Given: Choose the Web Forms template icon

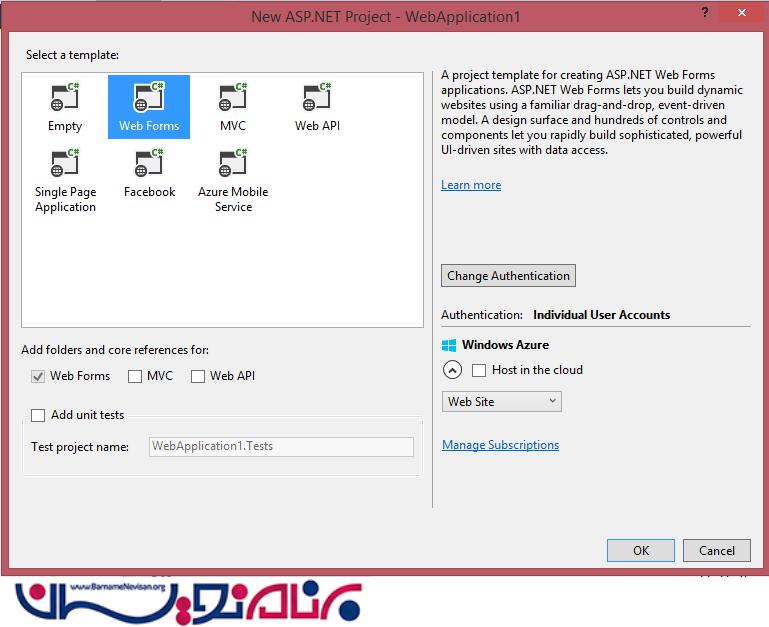Looking at the screenshot, I should [149, 98].
